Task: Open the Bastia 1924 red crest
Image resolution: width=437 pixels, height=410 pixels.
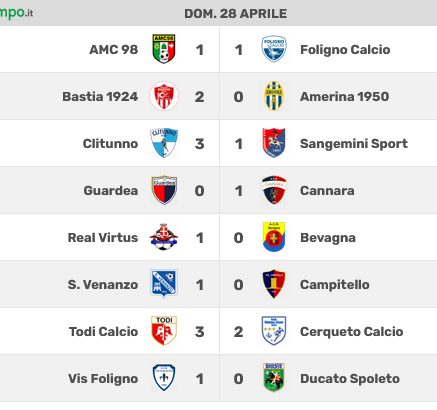Action: [x=164, y=96]
